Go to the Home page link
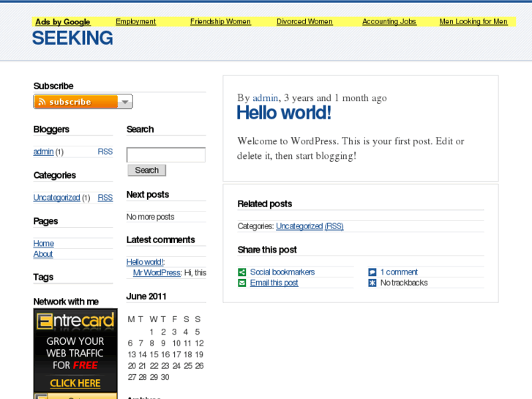The image size is (532, 399). [x=43, y=244]
